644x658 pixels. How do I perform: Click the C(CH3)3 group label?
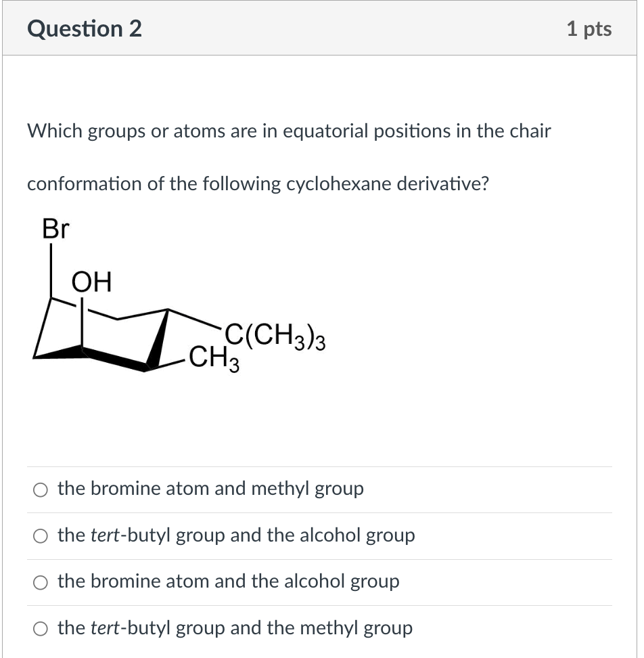(275, 336)
